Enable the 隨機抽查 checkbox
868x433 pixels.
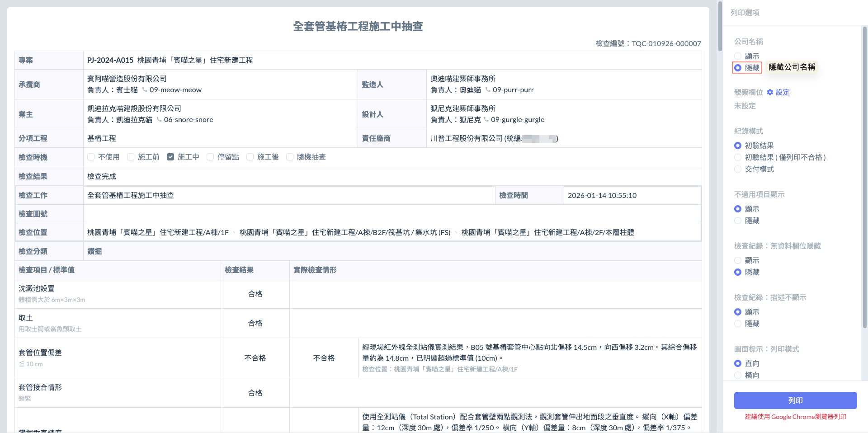point(290,157)
